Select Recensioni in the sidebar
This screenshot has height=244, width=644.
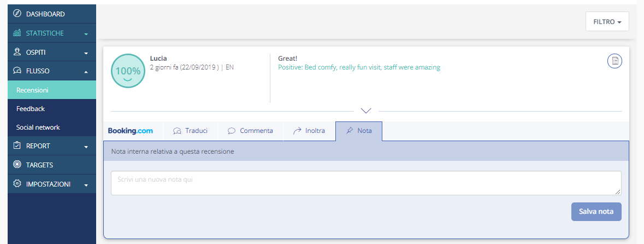click(52, 90)
